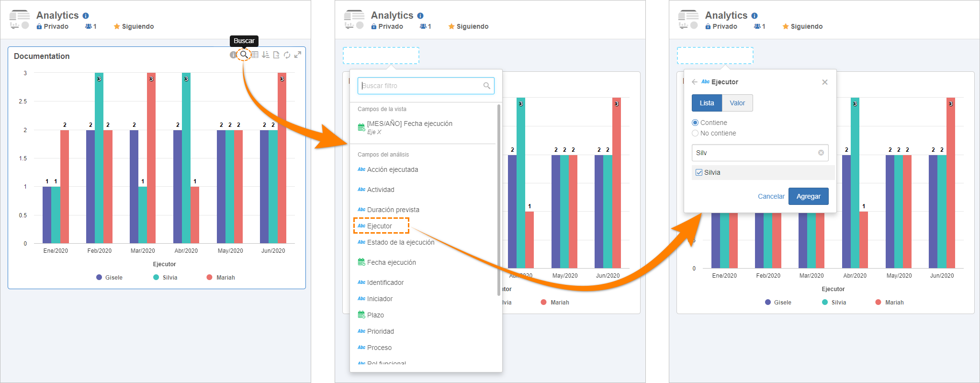Viewport: 980px width, 383px height.
Task: Toggle Silvia legend swatch in first panel chart
Action: coord(156,277)
